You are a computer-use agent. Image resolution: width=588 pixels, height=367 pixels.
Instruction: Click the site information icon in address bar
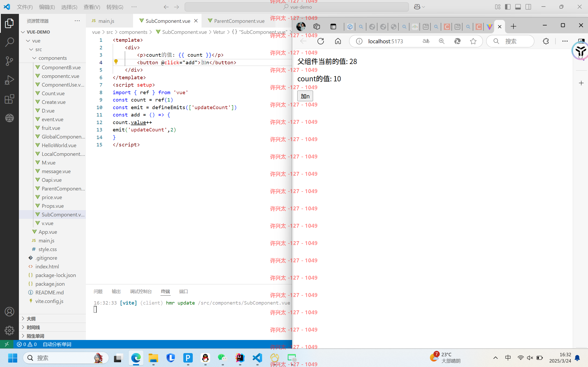click(x=359, y=41)
